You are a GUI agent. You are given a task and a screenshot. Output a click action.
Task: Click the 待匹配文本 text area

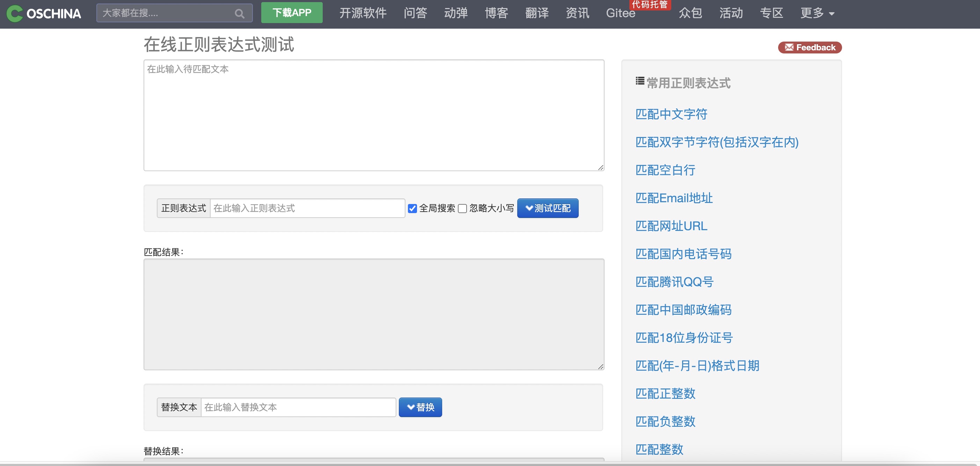(x=374, y=115)
